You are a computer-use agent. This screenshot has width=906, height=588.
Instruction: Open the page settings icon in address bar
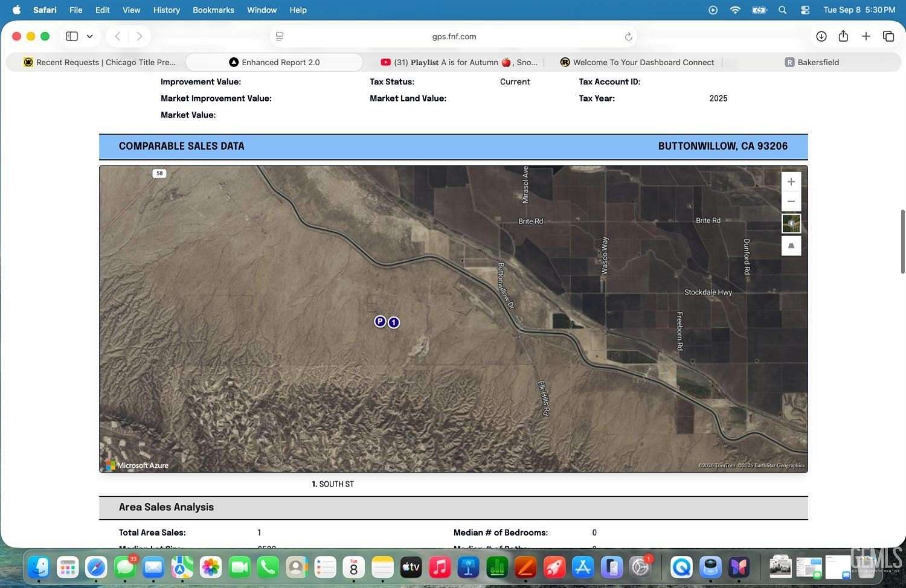(x=280, y=36)
